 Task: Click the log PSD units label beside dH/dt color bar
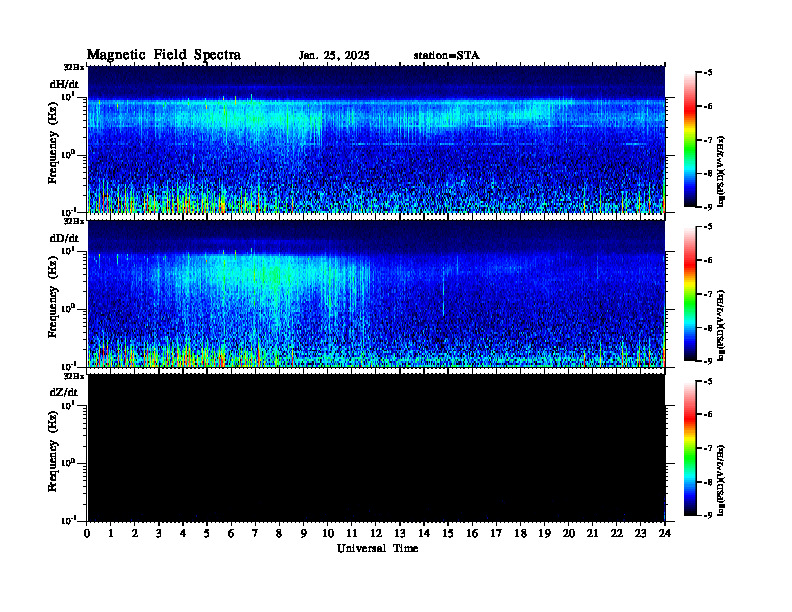pyautogui.click(x=722, y=171)
